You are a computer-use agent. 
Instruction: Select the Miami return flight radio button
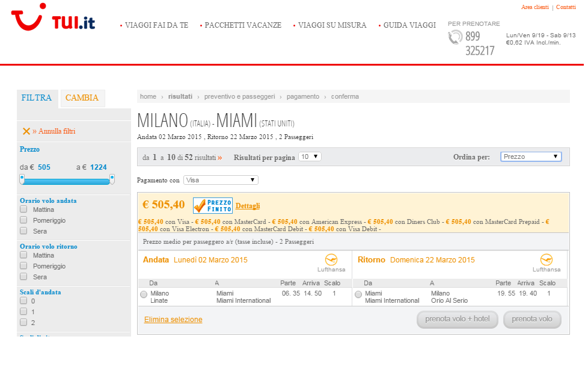click(358, 294)
